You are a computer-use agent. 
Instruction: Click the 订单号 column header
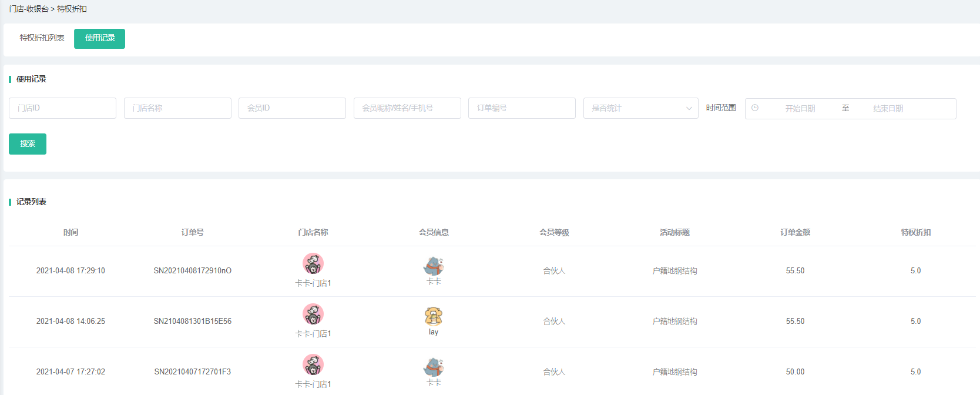click(193, 233)
